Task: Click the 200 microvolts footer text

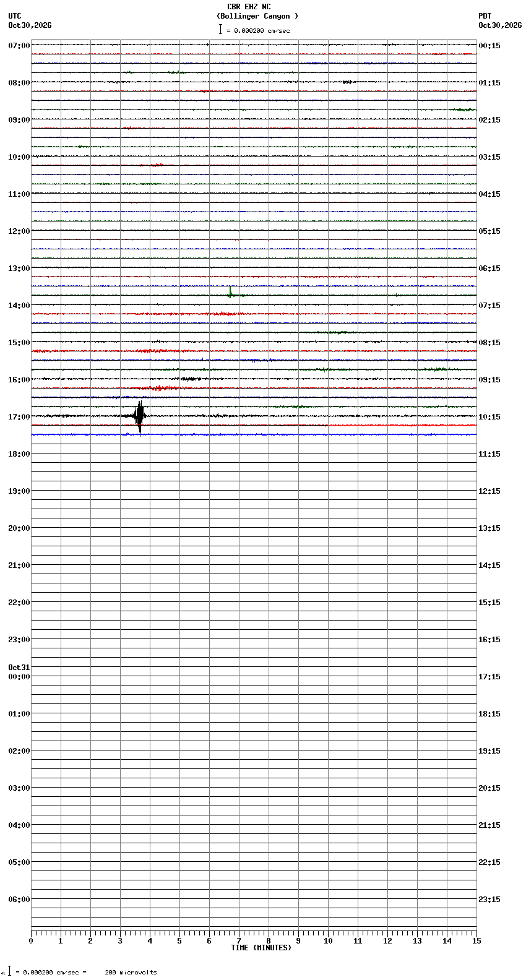Action: [x=131, y=973]
